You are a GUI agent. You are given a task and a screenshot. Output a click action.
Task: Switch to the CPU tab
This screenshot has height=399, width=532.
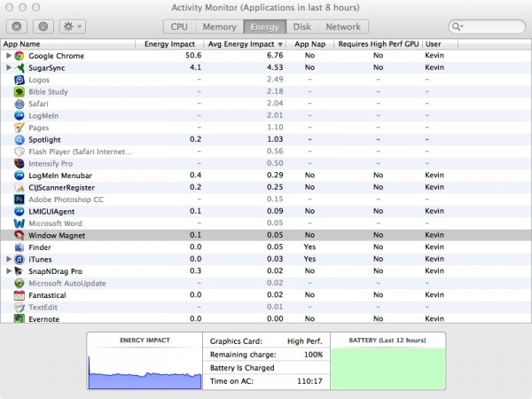click(x=179, y=27)
